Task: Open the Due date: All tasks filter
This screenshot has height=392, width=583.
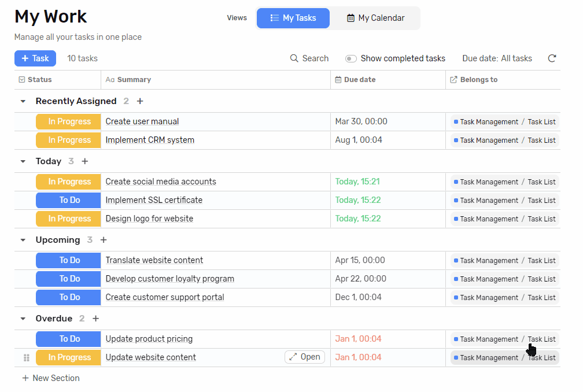Action: pyautogui.click(x=497, y=58)
